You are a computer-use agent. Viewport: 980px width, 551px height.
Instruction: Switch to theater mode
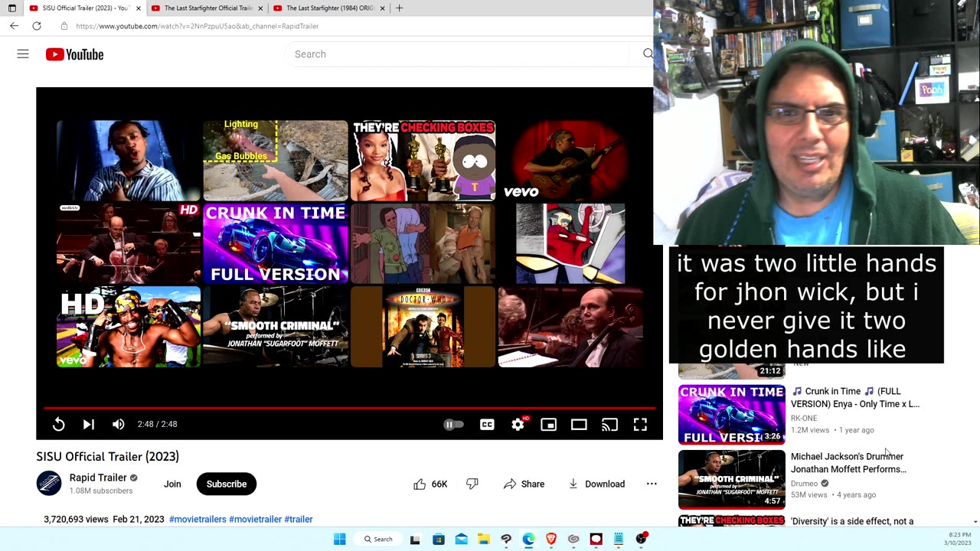pos(579,425)
